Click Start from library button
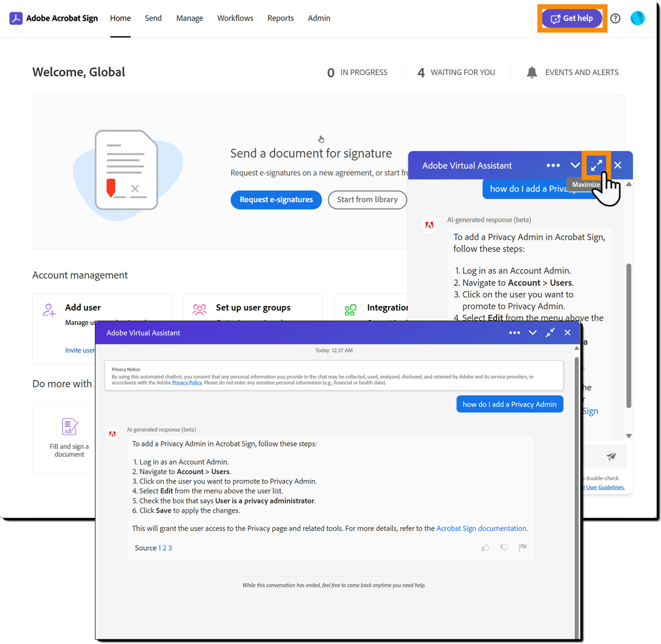Viewport: 661px width, 644px height. click(367, 200)
